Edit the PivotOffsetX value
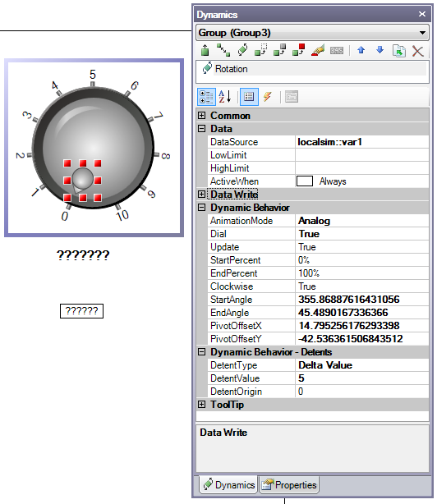 361,326
